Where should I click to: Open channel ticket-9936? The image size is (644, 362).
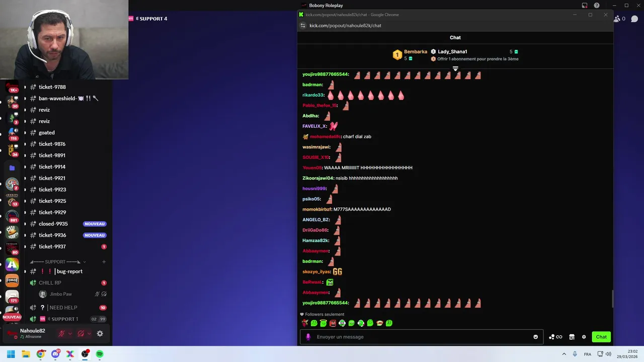68,235
